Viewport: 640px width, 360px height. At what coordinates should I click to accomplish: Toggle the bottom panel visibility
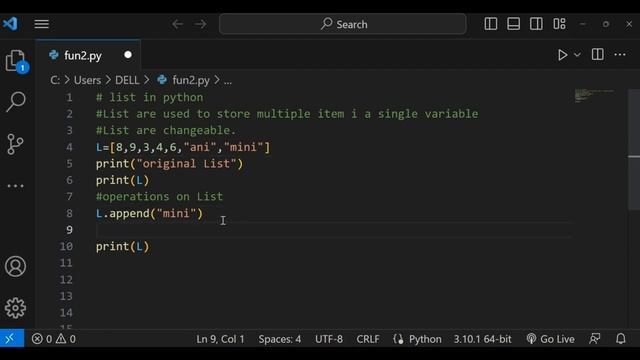(513, 24)
